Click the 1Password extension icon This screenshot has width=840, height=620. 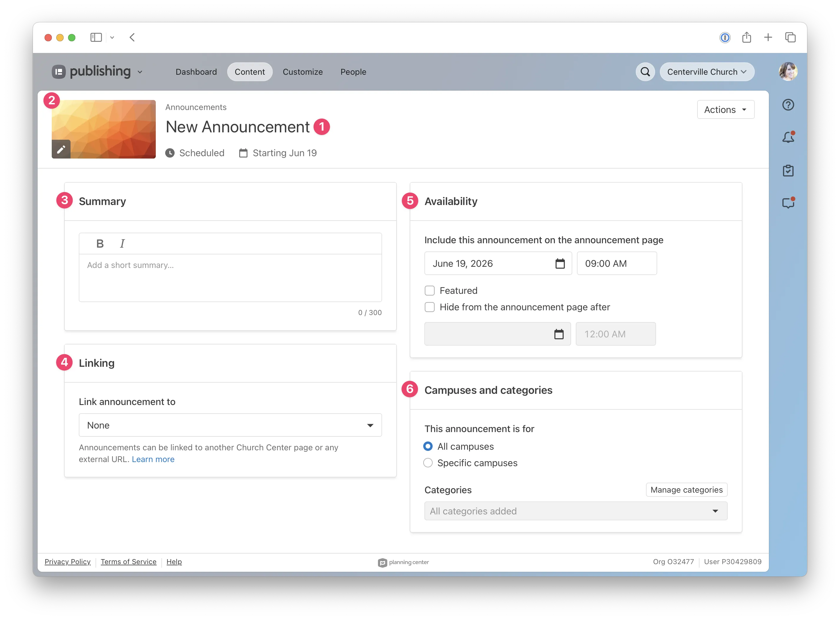point(725,37)
